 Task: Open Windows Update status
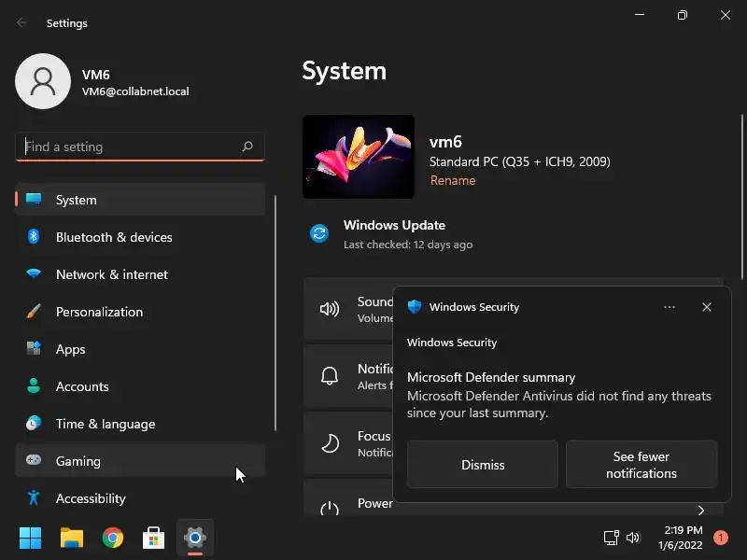pos(393,234)
